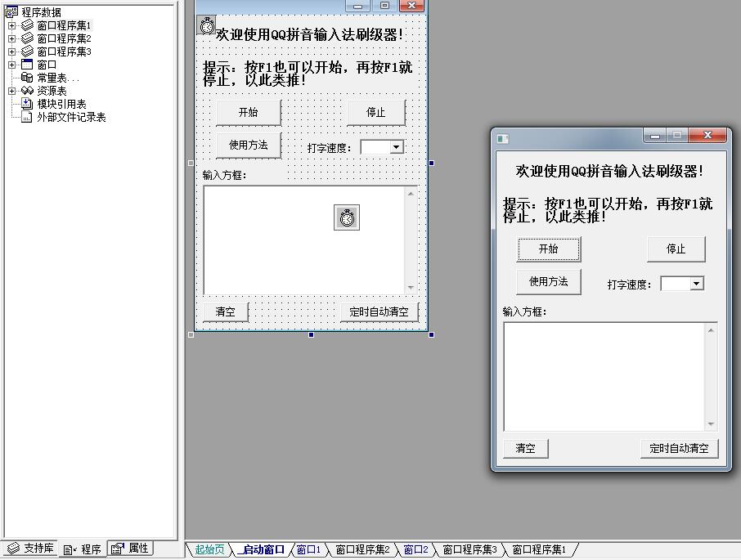
Task: Expand the 窗口程序集2 tree node
Action: [11, 38]
